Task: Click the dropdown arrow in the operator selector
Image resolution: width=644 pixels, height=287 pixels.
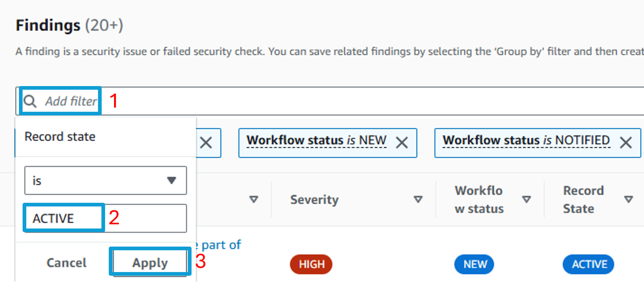Action: pos(172,180)
